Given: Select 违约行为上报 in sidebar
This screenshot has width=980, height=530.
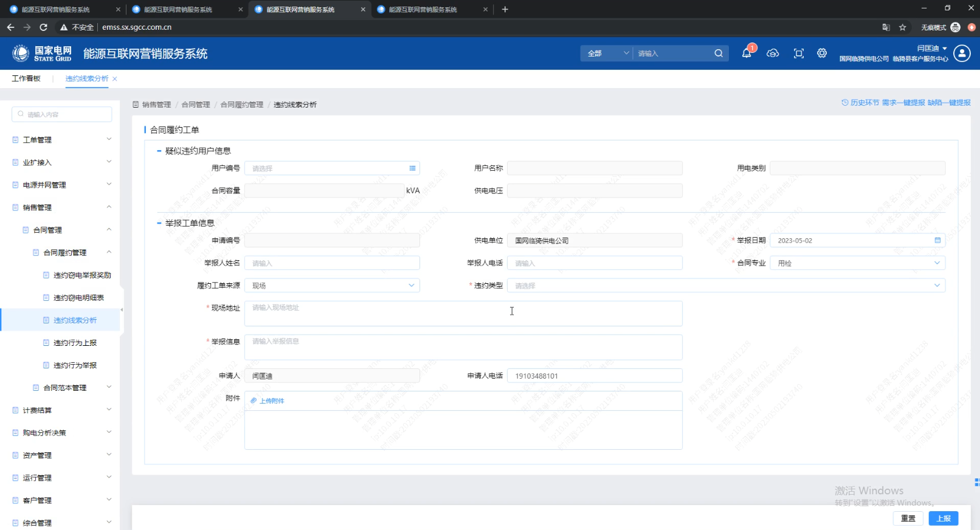Looking at the screenshot, I should (75, 343).
